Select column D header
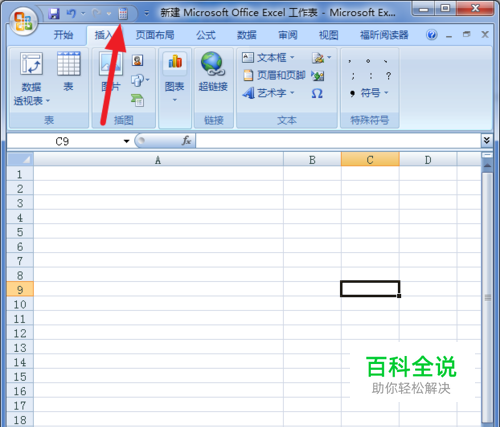 click(x=428, y=160)
